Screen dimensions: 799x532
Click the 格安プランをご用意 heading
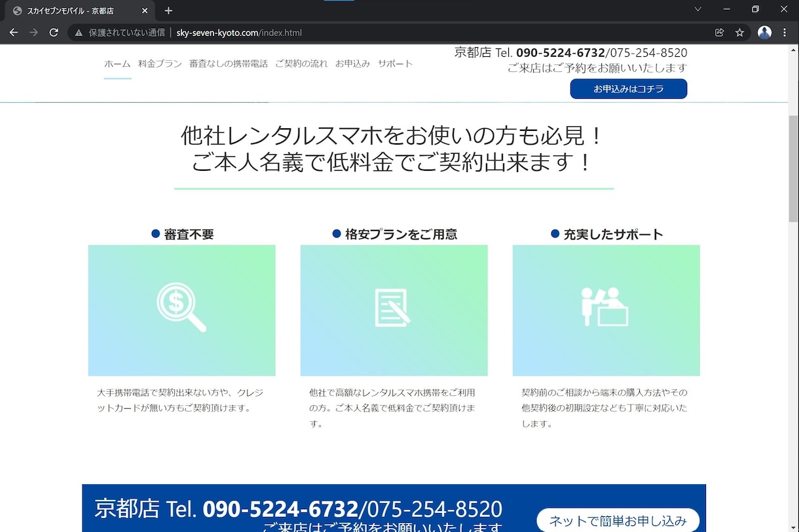[401, 234]
